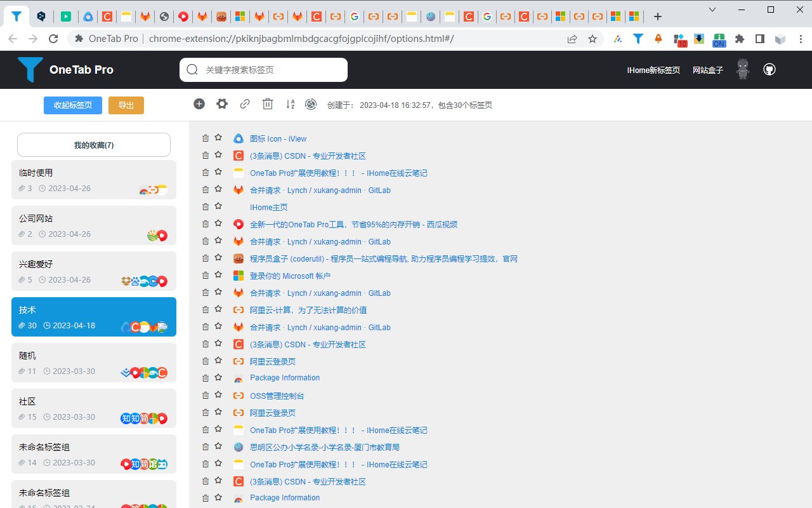The image size is (812, 508).
Task: Click the OneTab Pro funnel logo
Action: tap(30, 70)
